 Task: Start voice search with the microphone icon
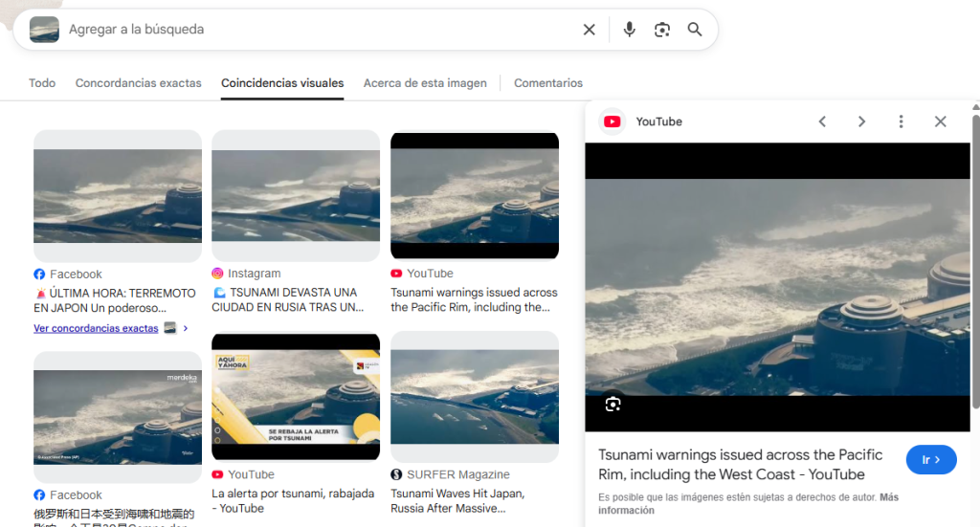(629, 30)
